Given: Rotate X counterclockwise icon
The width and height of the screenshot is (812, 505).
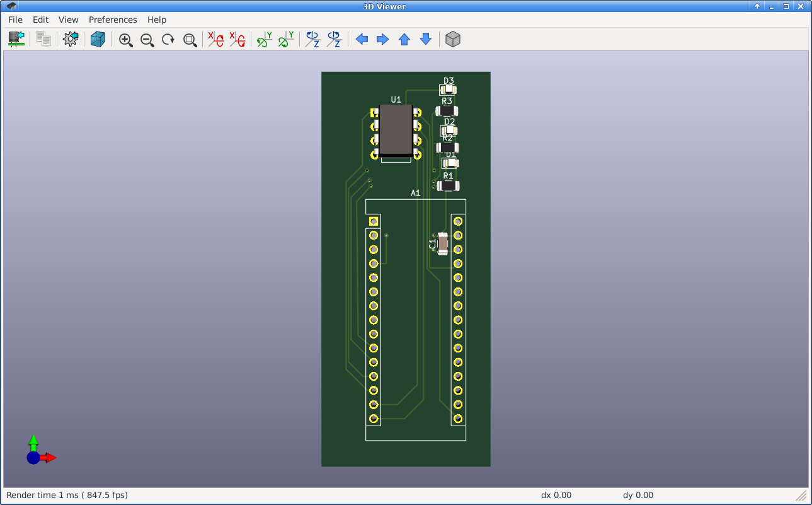Looking at the screenshot, I should point(237,40).
